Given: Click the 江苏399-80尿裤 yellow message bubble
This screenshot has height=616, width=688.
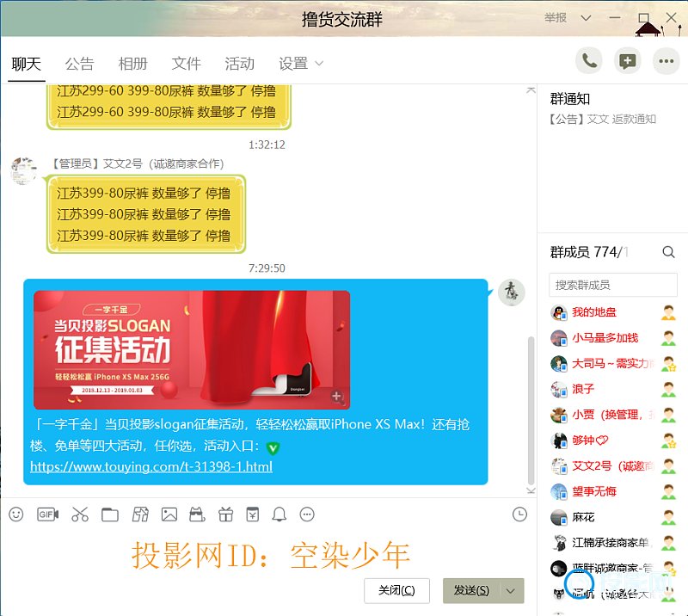Looking at the screenshot, I should (x=146, y=214).
